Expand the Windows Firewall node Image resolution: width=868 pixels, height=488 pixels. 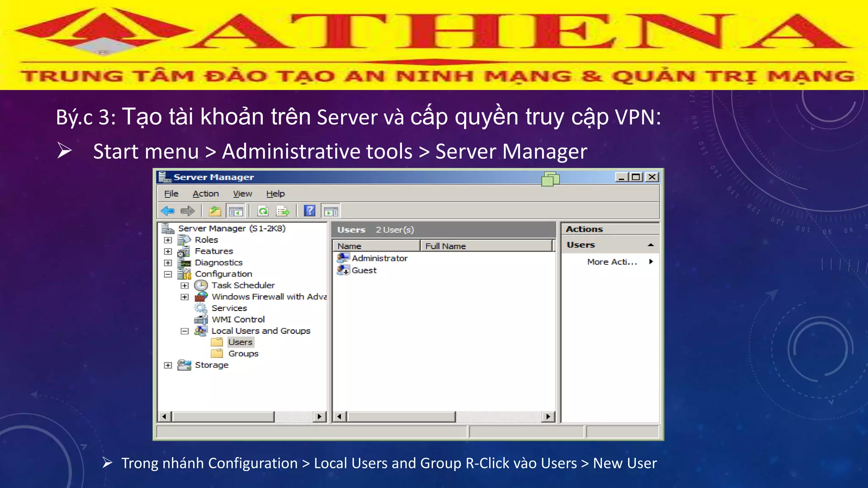pos(184,297)
